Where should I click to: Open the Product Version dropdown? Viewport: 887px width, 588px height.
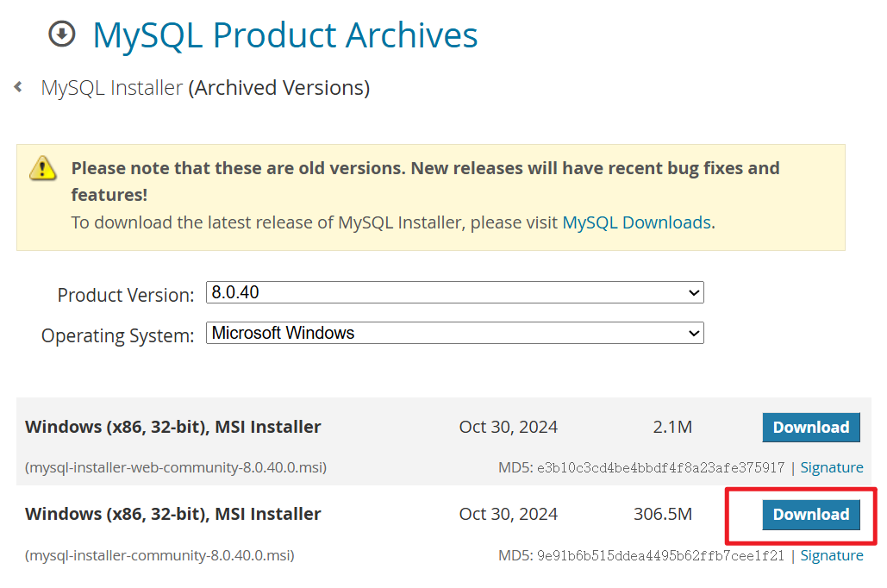(454, 292)
